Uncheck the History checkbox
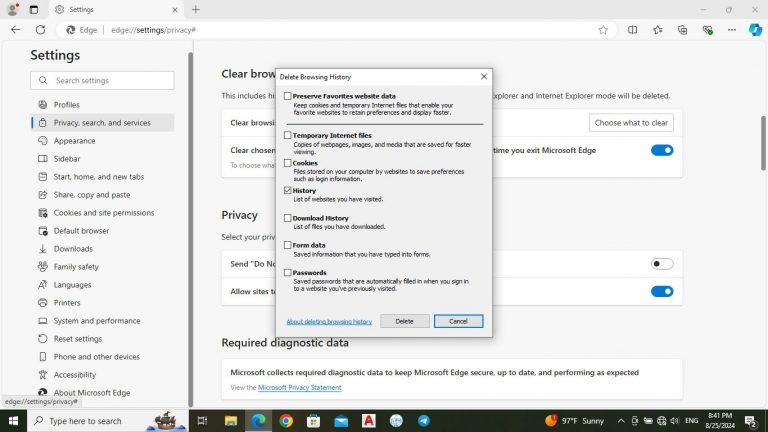768x432 pixels. click(288, 190)
